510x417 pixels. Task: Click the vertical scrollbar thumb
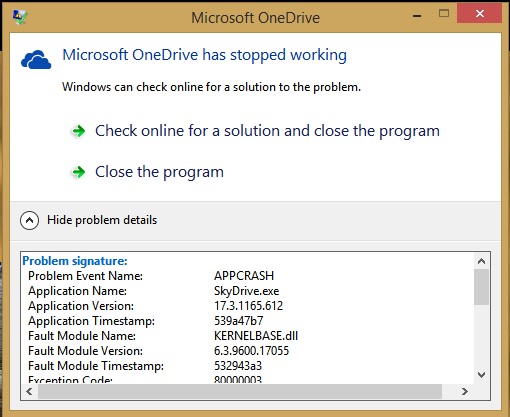coord(481,287)
